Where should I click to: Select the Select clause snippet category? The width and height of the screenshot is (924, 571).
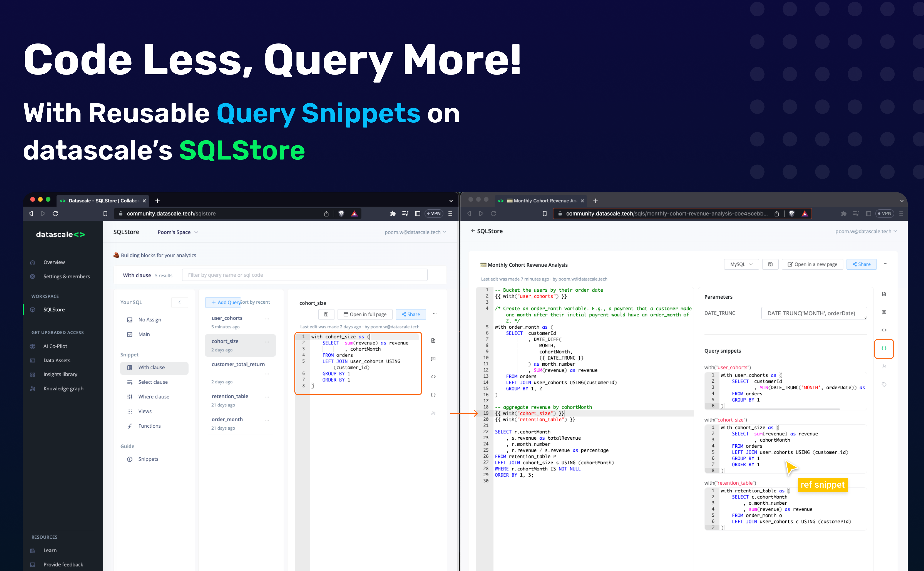coord(153,382)
